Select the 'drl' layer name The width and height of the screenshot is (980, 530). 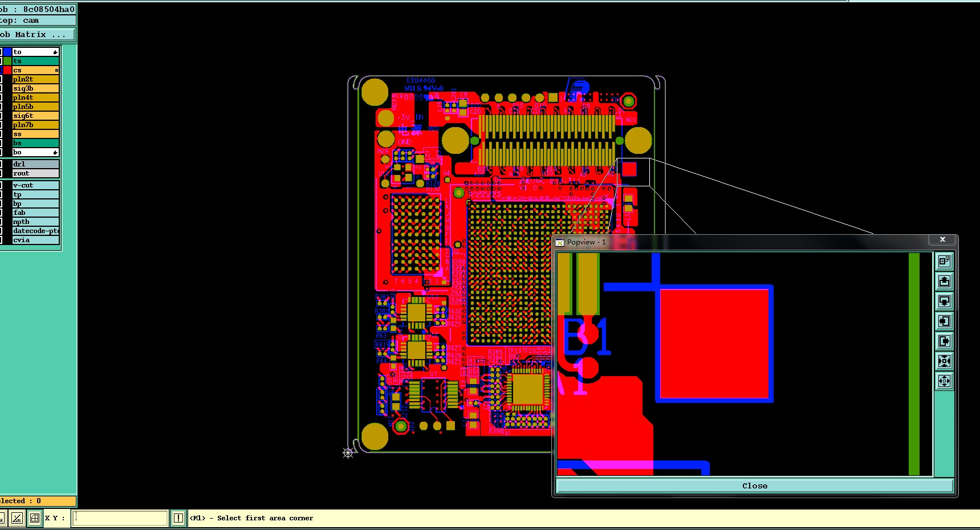35,164
